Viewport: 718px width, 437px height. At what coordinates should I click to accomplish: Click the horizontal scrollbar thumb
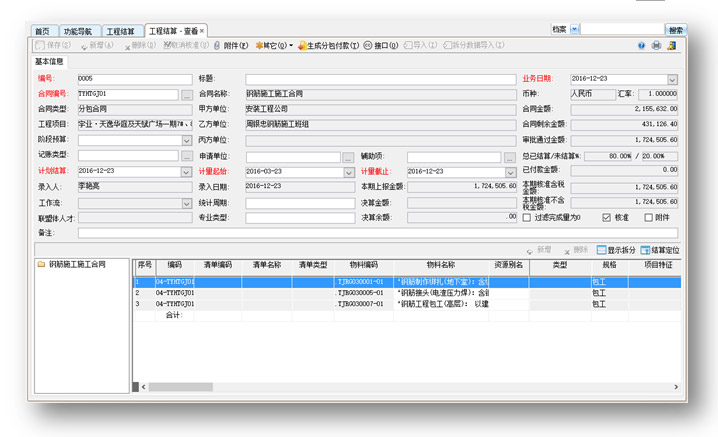click(180, 387)
